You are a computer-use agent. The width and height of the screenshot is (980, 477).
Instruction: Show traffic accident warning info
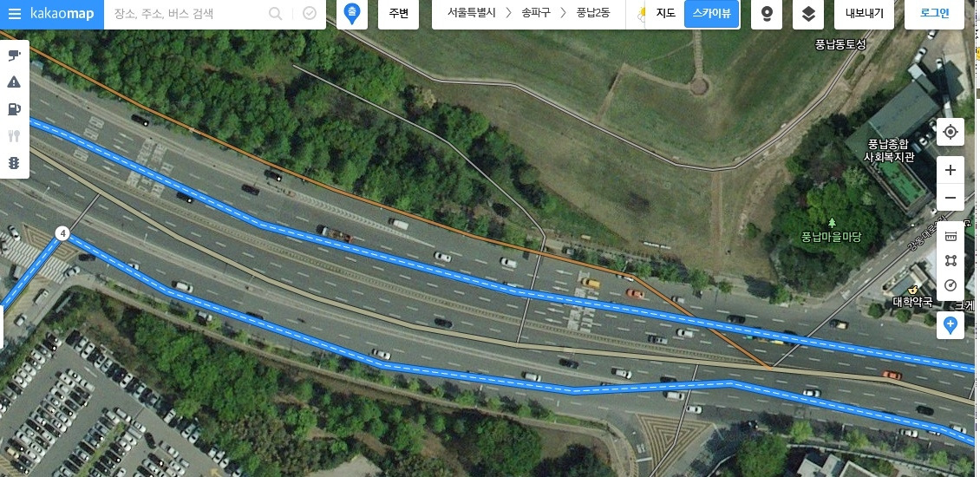pyautogui.click(x=14, y=82)
